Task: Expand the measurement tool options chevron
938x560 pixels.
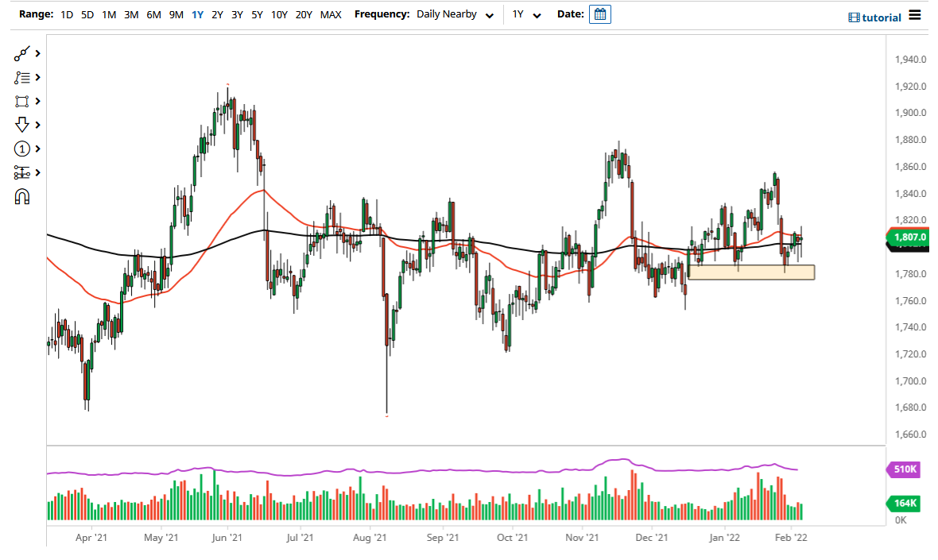Action: point(37,172)
